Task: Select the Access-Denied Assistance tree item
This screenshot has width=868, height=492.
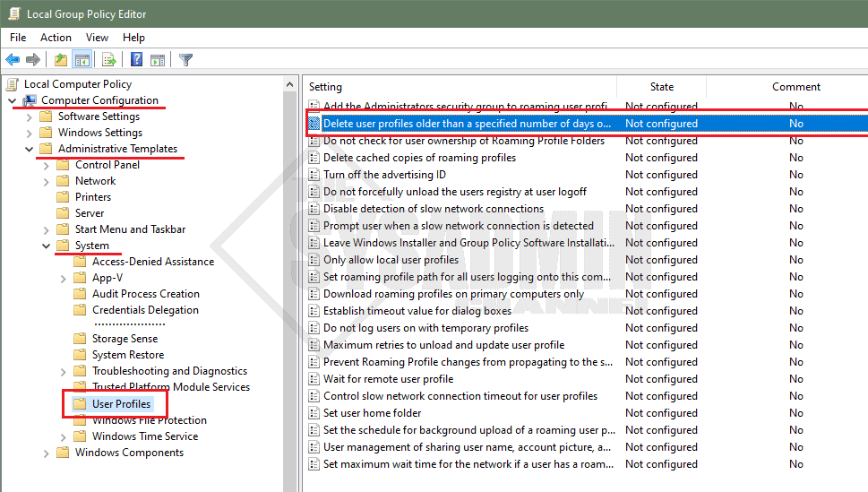Action: 153,262
